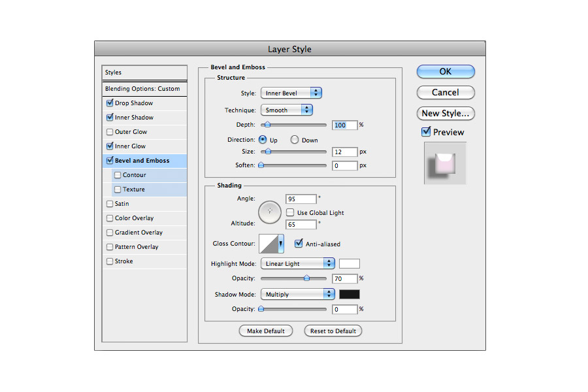Screen dimensions: 588x392
Task: Uncheck the Anti-aliased option
Action: (x=299, y=244)
